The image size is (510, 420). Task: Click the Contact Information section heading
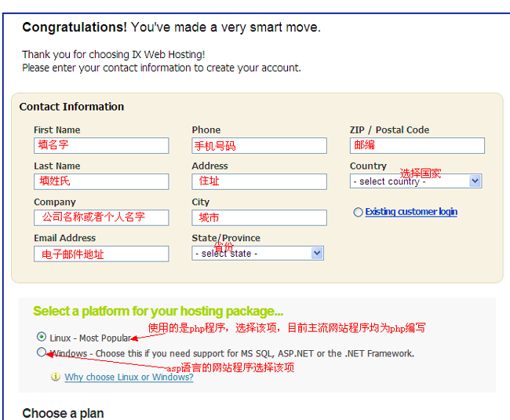[71, 107]
